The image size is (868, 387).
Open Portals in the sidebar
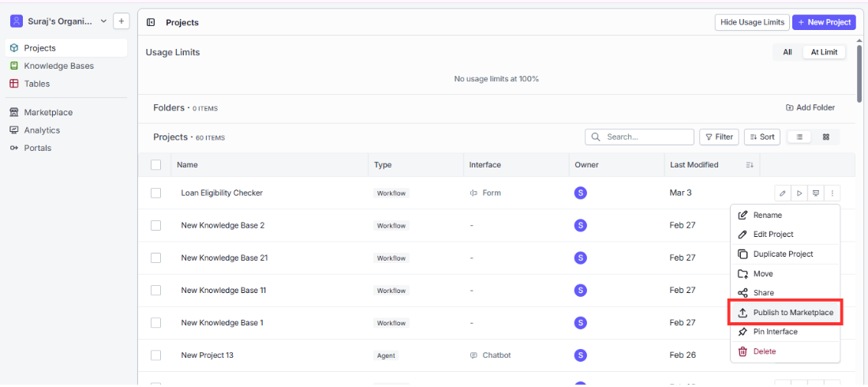(65, 148)
